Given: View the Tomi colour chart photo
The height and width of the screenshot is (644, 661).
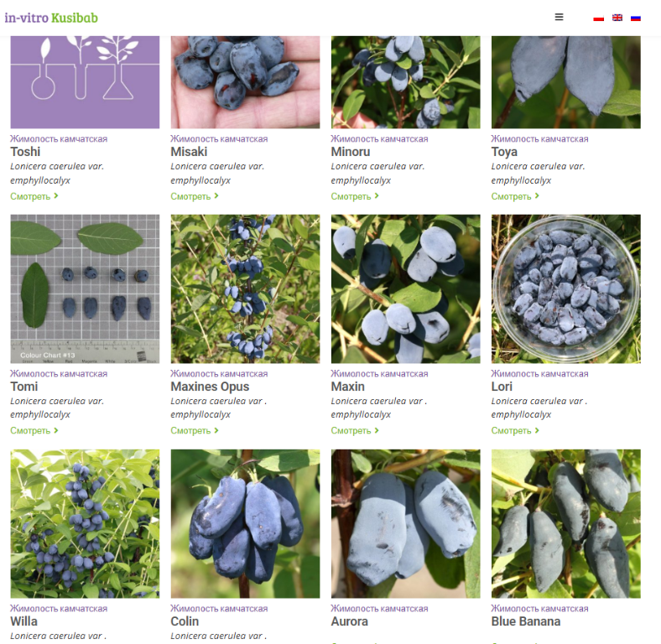Looking at the screenshot, I should point(85,288).
